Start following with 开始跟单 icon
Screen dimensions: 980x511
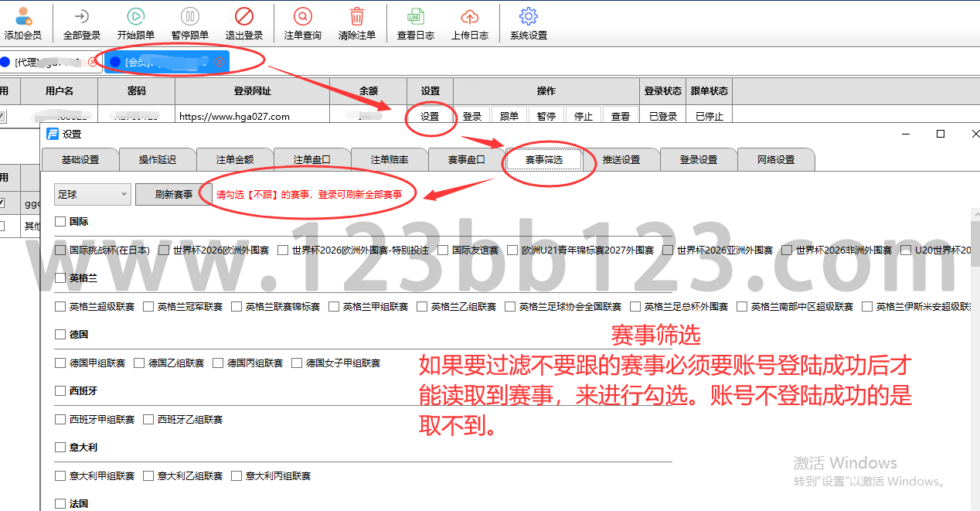coord(135,17)
